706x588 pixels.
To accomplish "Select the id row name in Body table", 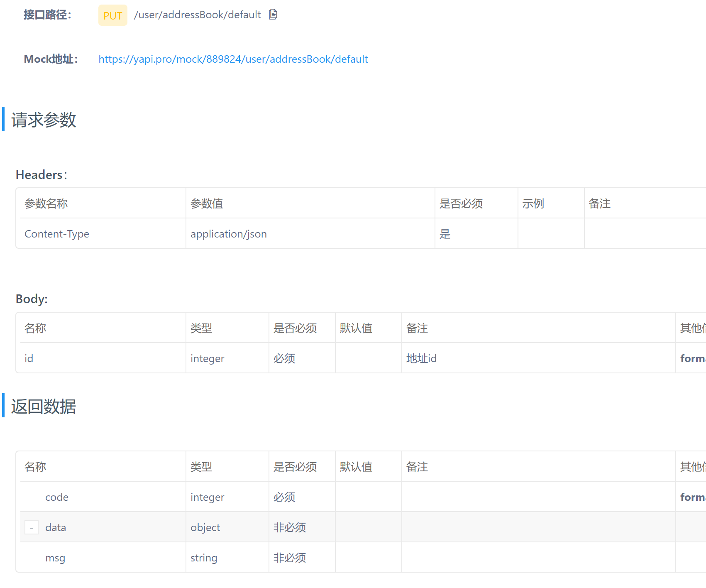I will (x=29, y=358).
